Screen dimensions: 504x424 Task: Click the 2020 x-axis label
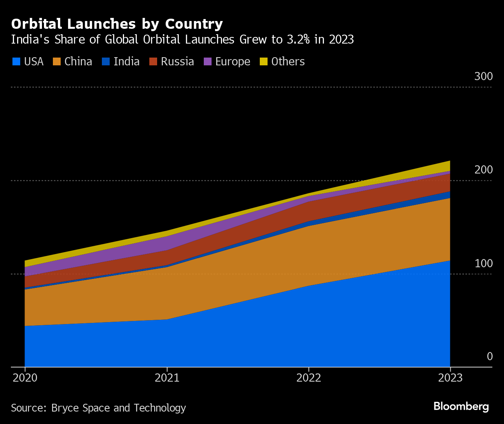coord(25,378)
